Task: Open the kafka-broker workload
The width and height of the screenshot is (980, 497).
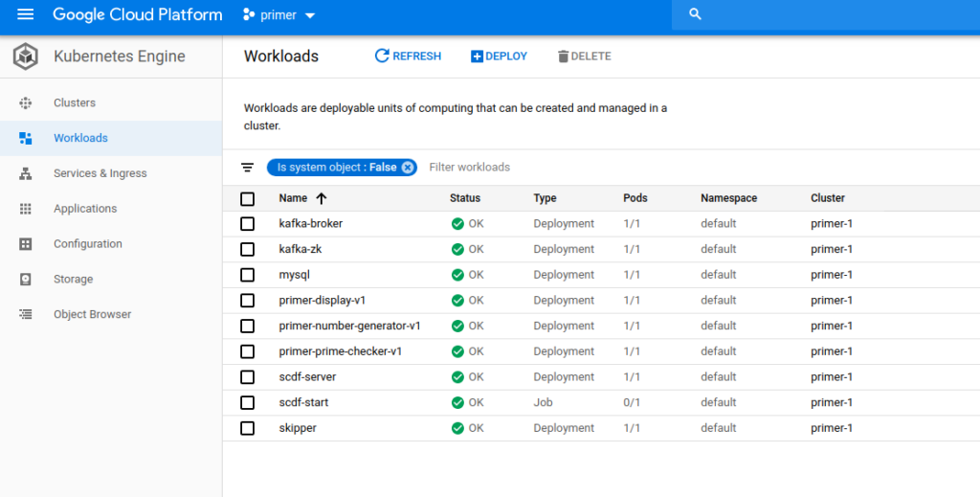Action: [311, 224]
